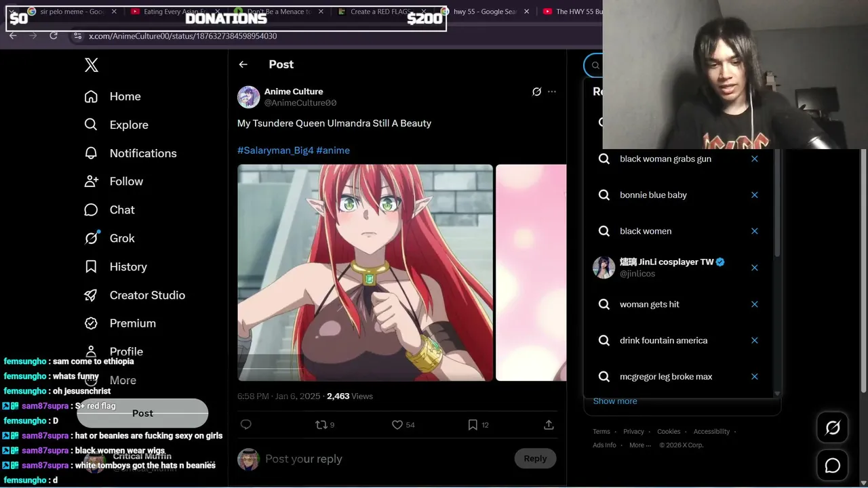Remove 'black woman grabs gun' from recent searches
Image resolution: width=868 pixels, height=488 pixels.
point(754,159)
